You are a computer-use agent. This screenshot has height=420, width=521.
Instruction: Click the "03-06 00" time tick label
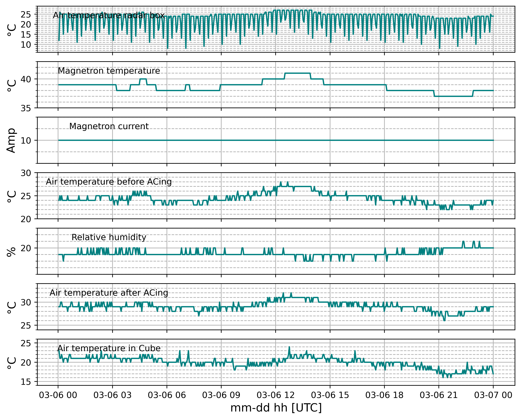[58, 395]
